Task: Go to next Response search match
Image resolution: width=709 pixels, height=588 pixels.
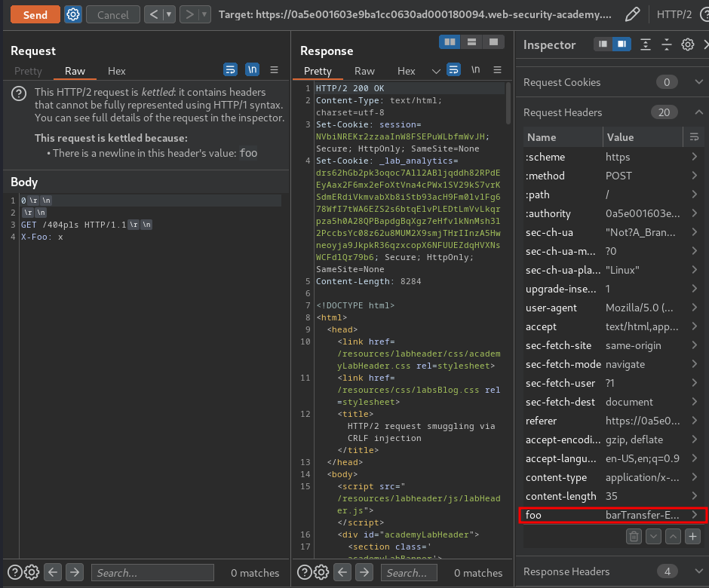Action: tap(364, 573)
